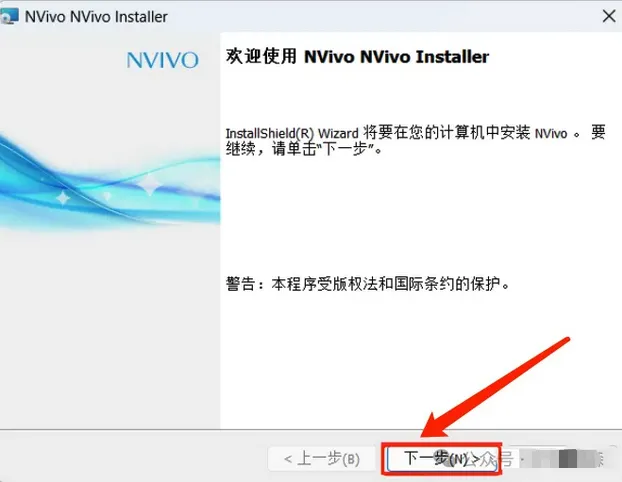Viewport: 622px width, 482px height.
Task: Click the red arrow annotation pointing to Next
Action: [x=496, y=388]
